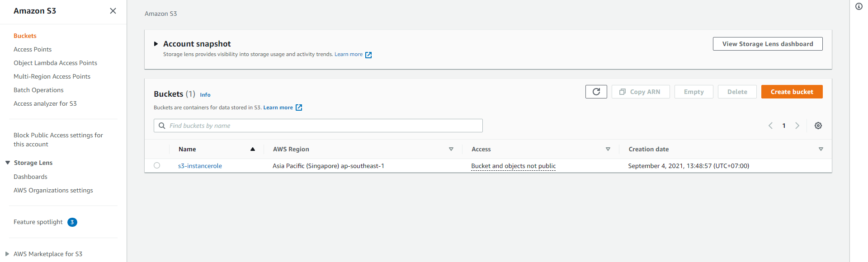
Task: Close the Amazon S3 navigation panel
Action: coord(113,11)
